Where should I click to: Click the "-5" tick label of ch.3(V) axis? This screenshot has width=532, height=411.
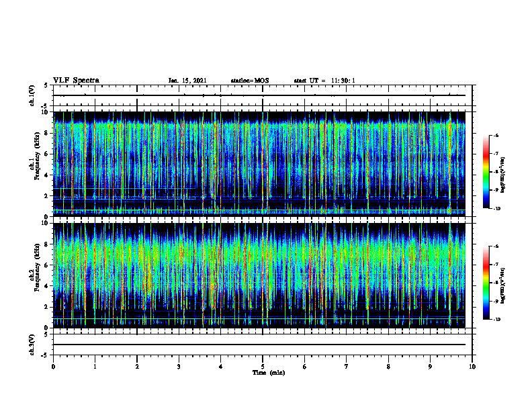46,355
